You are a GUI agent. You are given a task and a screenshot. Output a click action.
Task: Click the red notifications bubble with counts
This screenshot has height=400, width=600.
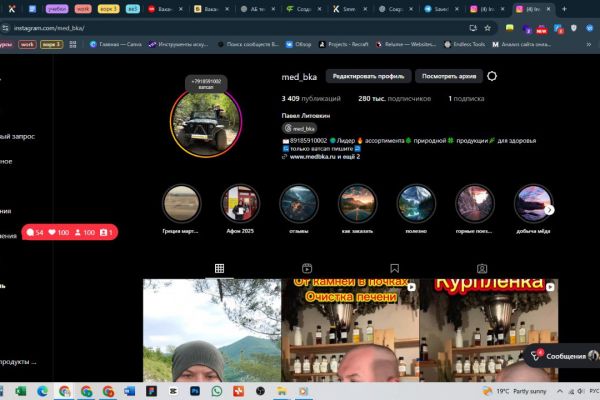click(x=70, y=232)
